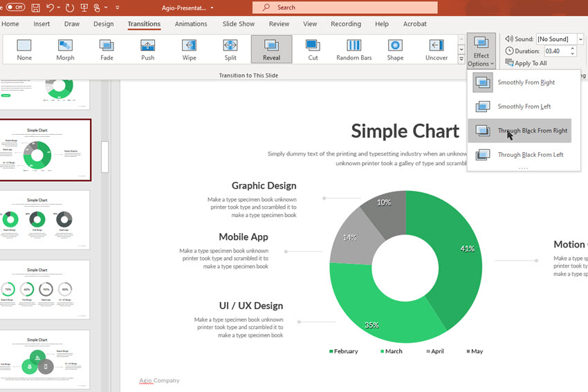Toggle the AutoSave Off switch

[x=15, y=7]
